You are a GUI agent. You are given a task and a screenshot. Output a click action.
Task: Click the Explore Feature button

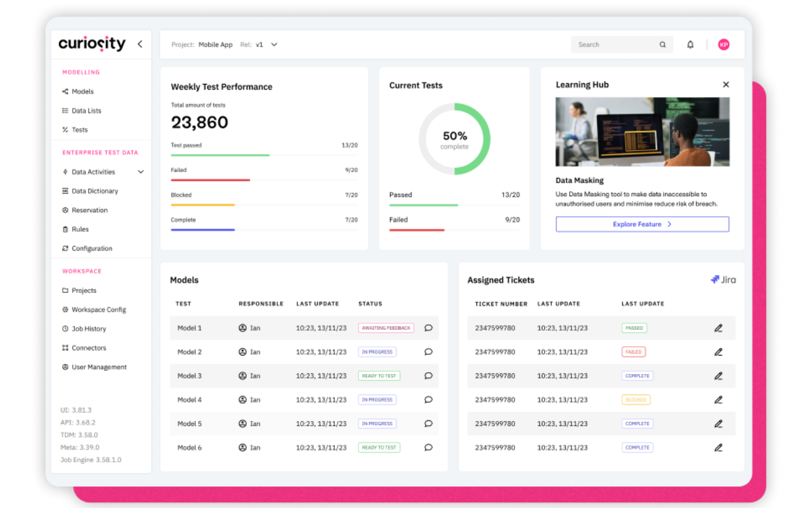(x=642, y=224)
